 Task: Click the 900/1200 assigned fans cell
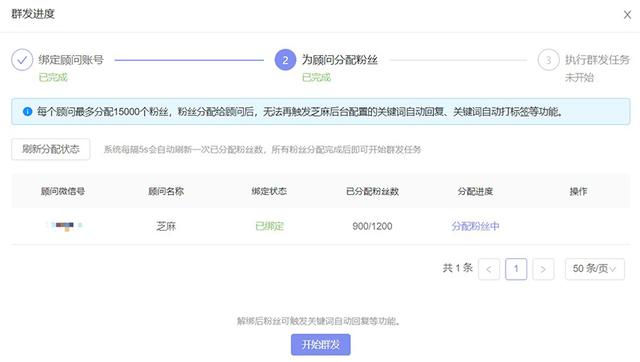point(372,226)
